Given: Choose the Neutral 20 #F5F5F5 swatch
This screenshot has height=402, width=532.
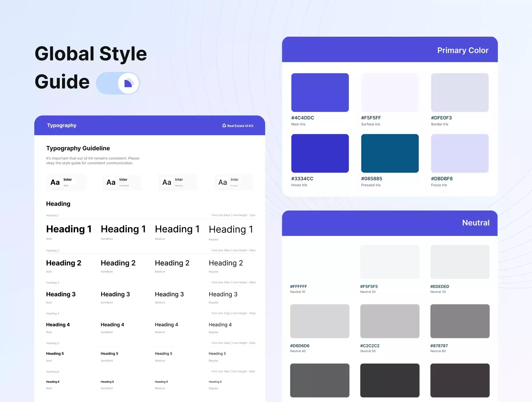Looking at the screenshot, I should point(390,262).
